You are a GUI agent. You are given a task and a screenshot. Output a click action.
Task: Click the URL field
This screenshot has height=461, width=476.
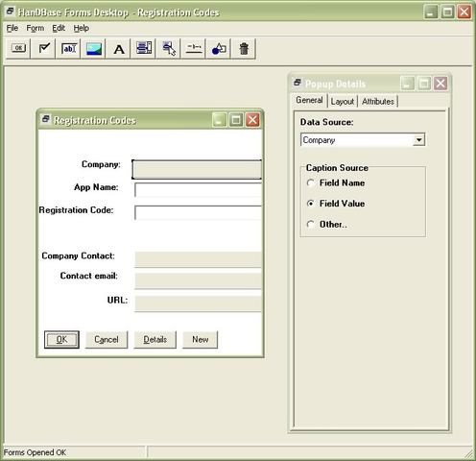coord(198,303)
